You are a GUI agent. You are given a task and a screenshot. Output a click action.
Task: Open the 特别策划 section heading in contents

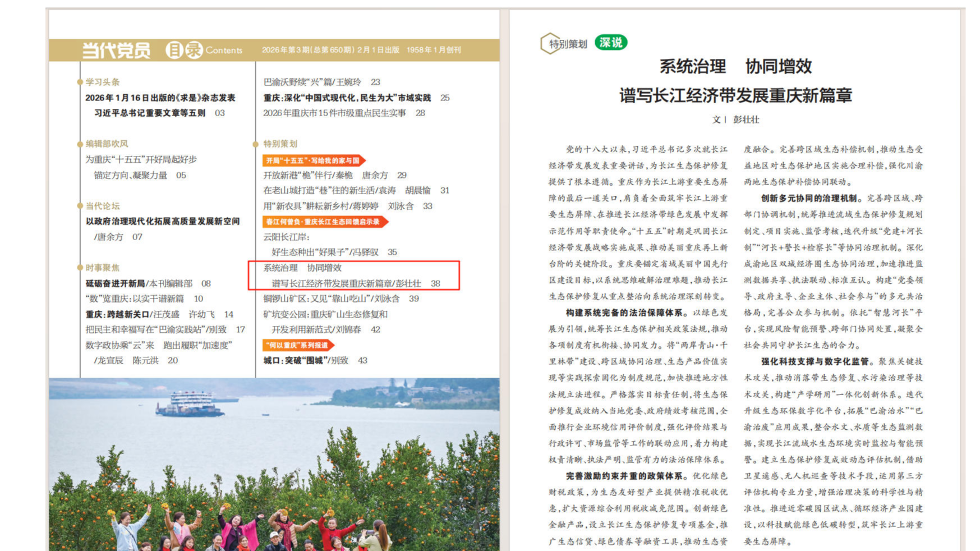pyautogui.click(x=280, y=144)
